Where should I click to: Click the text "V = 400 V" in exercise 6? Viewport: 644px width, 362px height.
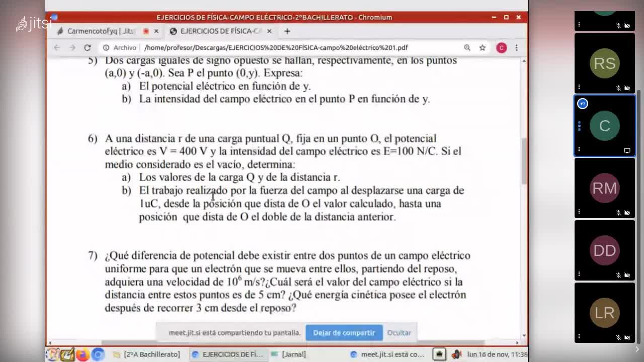point(184,151)
